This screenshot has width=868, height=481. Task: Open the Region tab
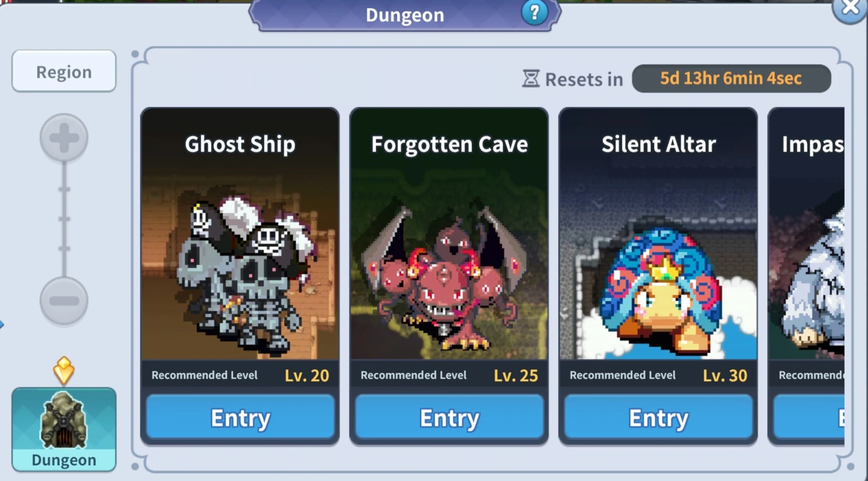[64, 71]
